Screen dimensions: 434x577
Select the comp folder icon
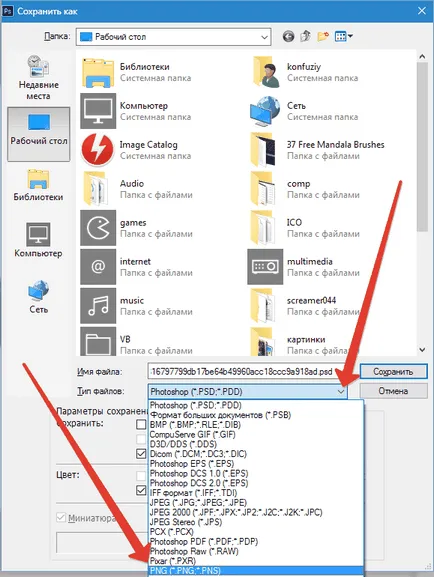point(264,189)
